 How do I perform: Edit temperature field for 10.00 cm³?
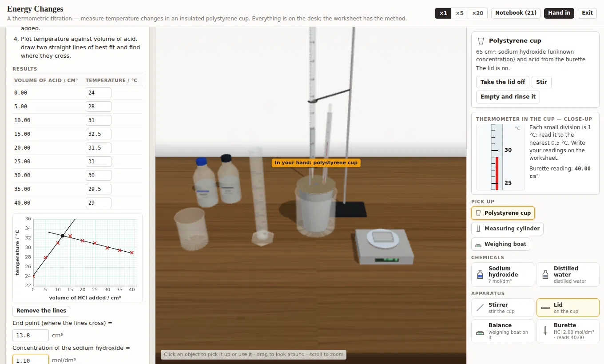(x=98, y=120)
